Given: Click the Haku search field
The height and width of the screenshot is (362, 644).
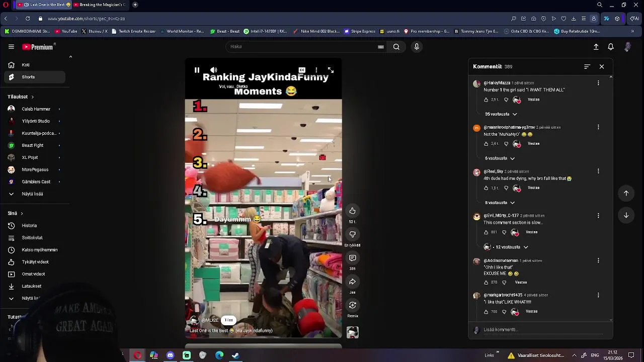Looking at the screenshot, I should click(302, 47).
